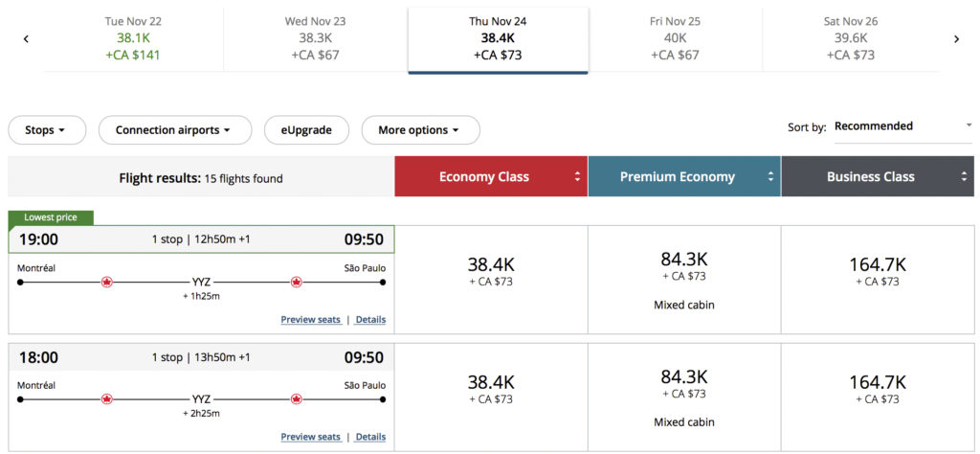Select the Tue Nov 22 date tab
The height and width of the screenshot is (454, 980).
(133, 38)
